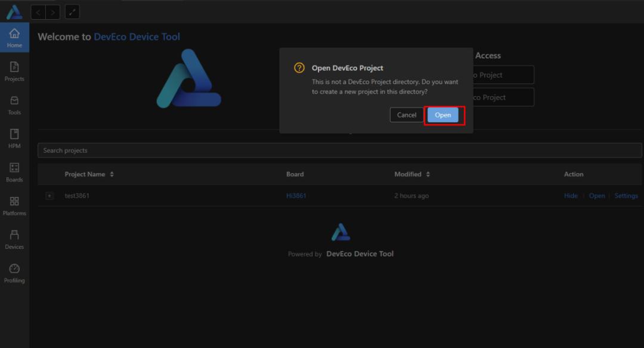Click the back navigation arrow
Viewport: 644px width, 348px height.
click(38, 12)
